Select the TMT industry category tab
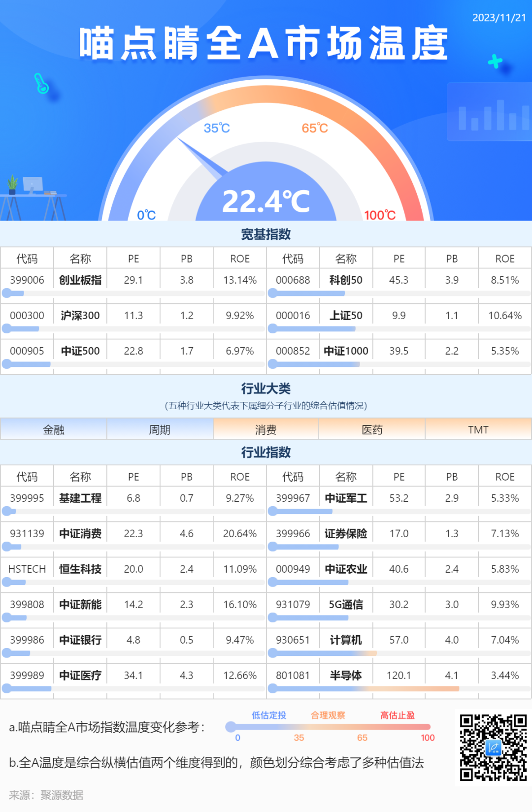The height and width of the screenshot is (812, 532). (x=478, y=429)
